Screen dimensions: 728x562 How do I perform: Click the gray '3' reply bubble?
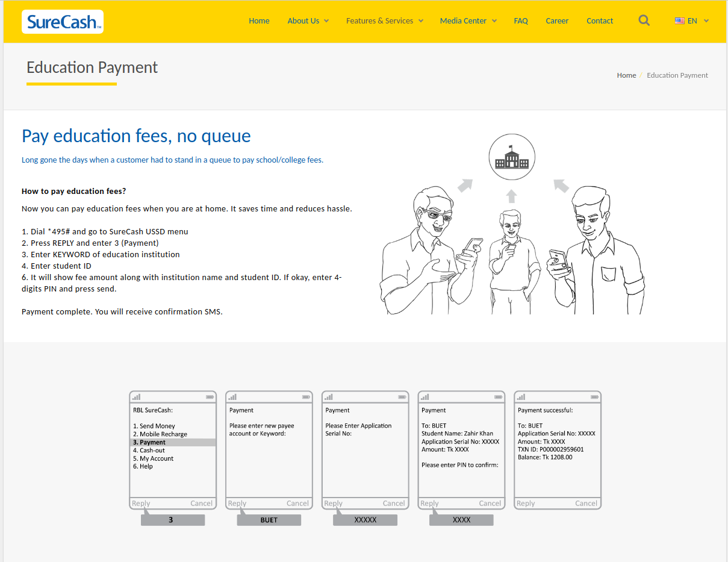[173, 520]
